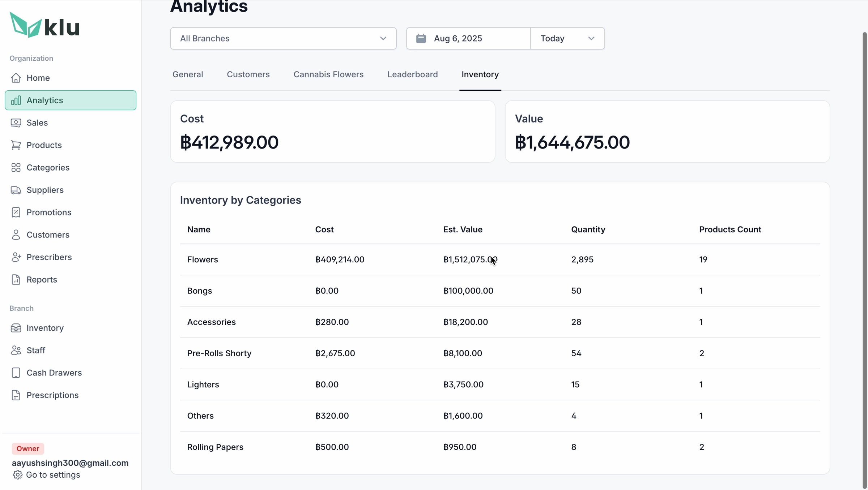This screenshot has height=490, width=868.
Task: Click the klu logo
Action: tap(44, 25)
